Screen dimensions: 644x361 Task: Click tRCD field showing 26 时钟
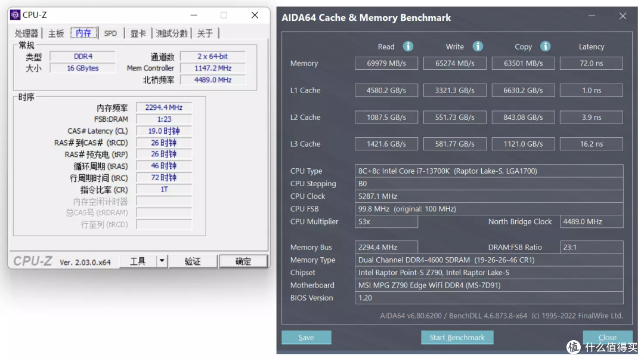click(164, 143)
